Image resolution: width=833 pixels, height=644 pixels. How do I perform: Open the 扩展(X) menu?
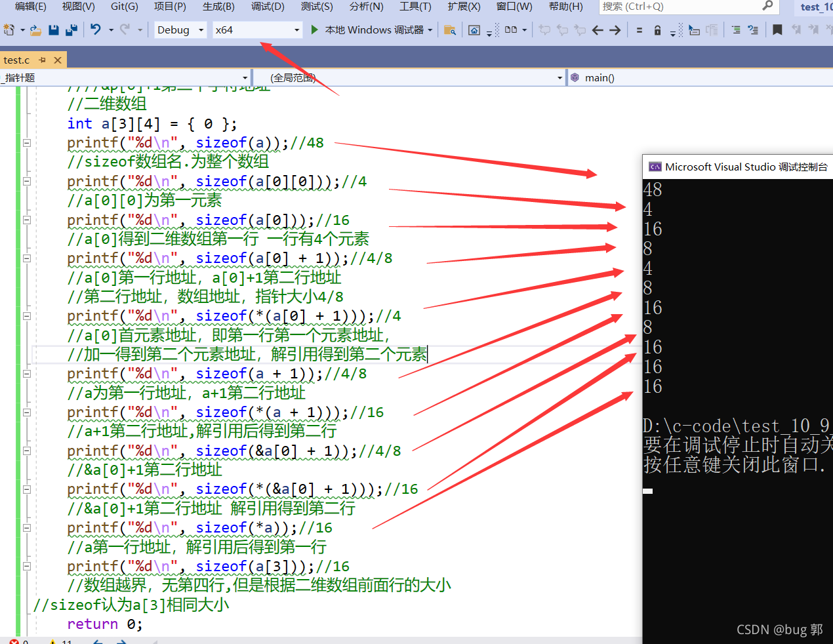point(464,7)
